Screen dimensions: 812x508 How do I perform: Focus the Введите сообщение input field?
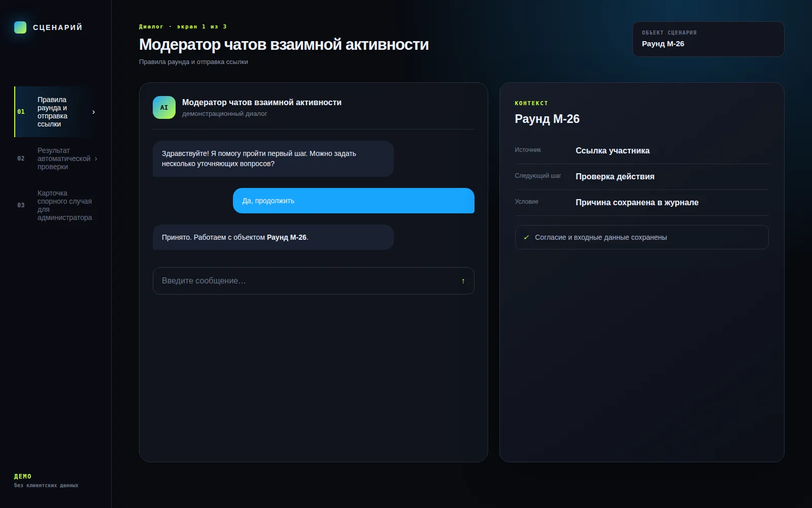coord(313,281)
